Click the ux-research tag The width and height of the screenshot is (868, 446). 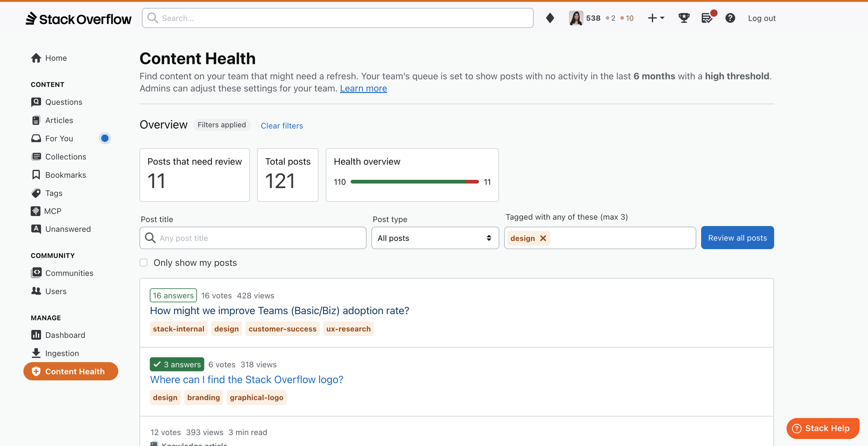pyautogui.click(x=348, y=329)
